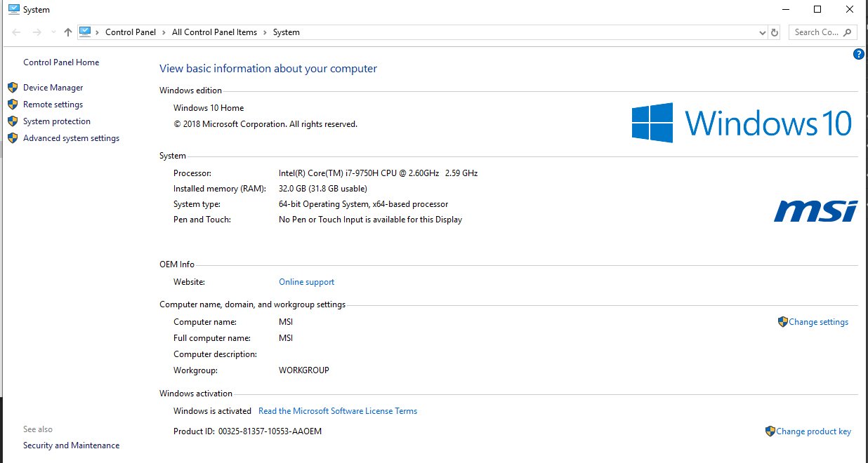Expand the address bar history dropdown

763,32
